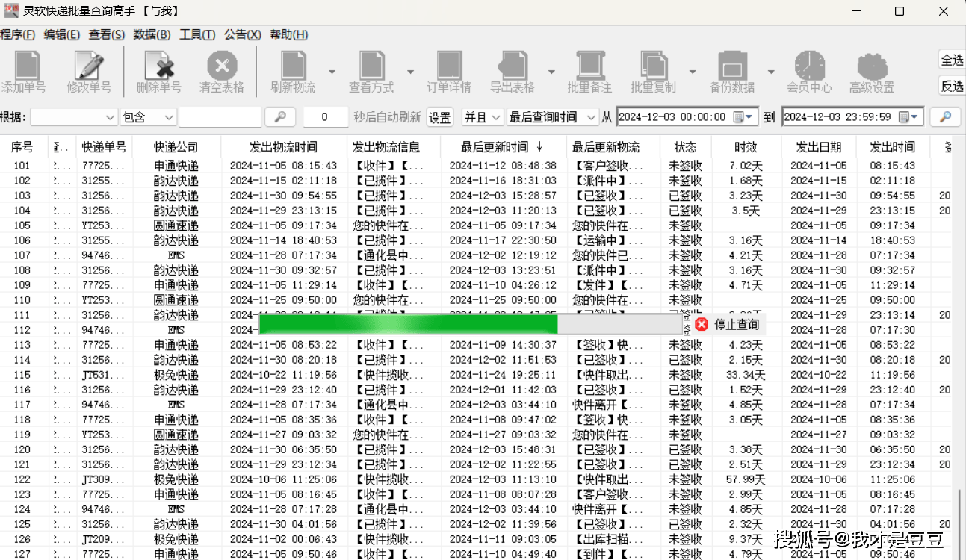Click the filter keyword text field

pos(220,117)
